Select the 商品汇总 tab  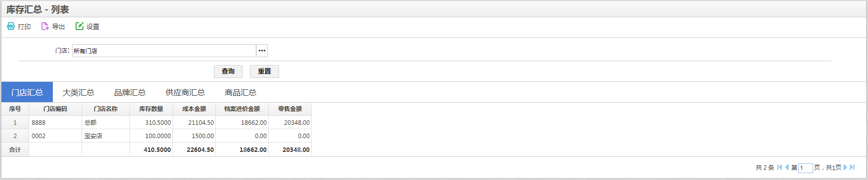point(241,92)
